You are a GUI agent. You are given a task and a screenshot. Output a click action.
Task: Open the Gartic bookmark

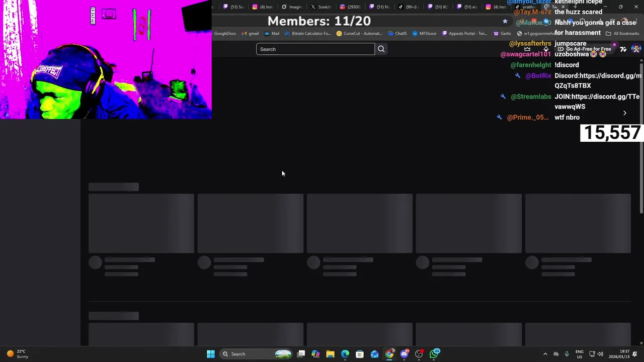503,34
